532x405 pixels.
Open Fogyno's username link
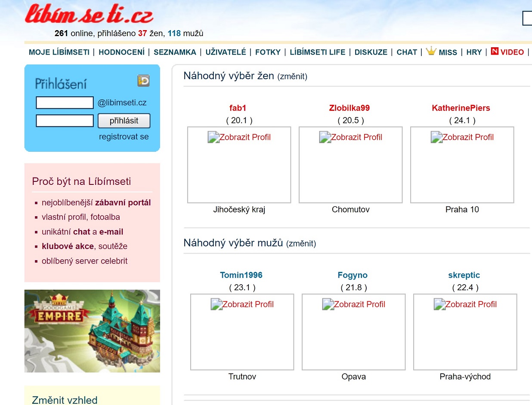(x=353, y=275)
